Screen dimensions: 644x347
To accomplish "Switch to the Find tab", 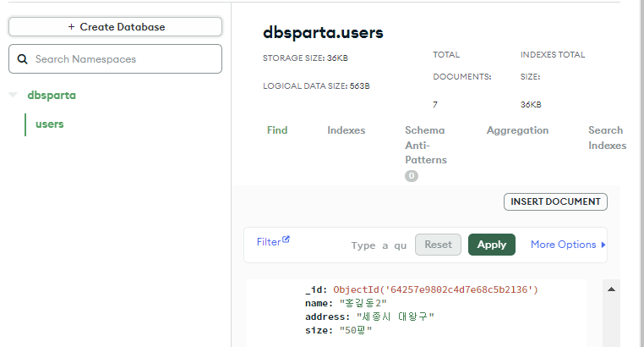I will coord(277,130).
